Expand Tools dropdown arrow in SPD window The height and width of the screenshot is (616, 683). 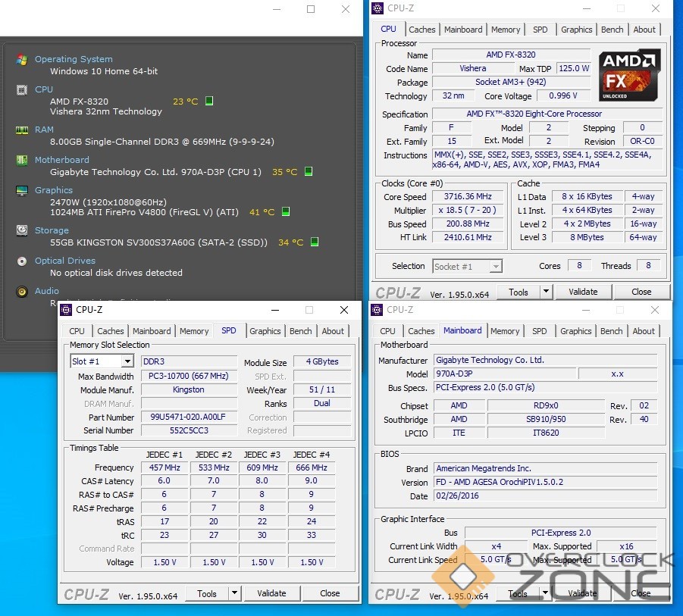tap(235, 593)
